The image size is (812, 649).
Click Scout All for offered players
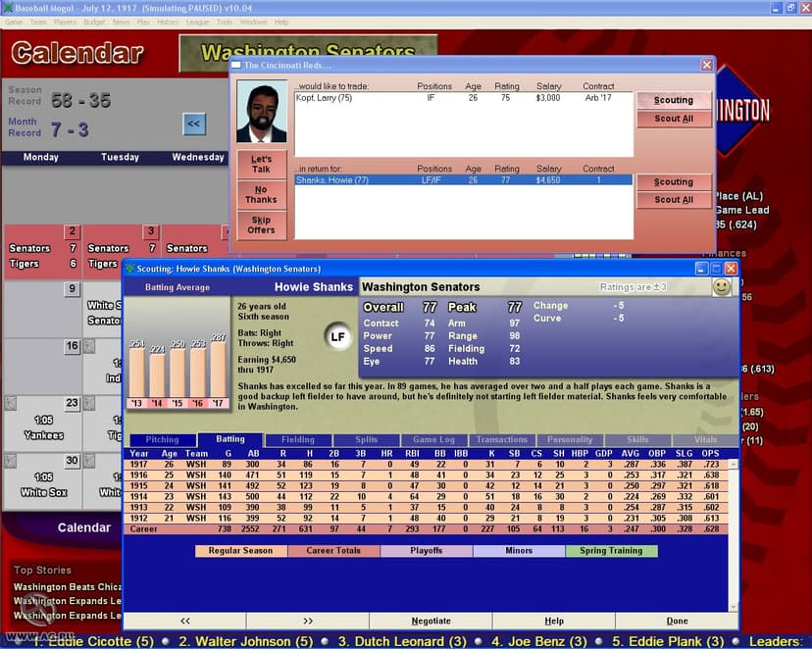[673, 119]
